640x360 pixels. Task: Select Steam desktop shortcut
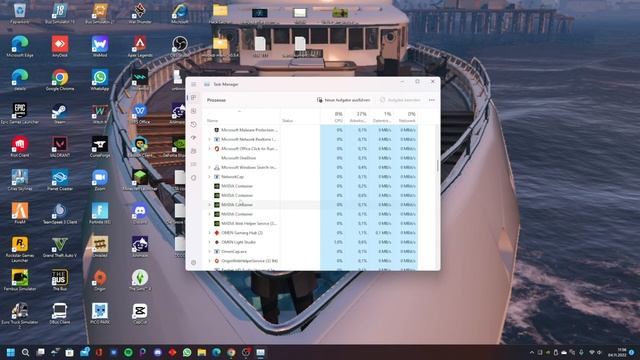pyautogui.click(x=60, y=113)
